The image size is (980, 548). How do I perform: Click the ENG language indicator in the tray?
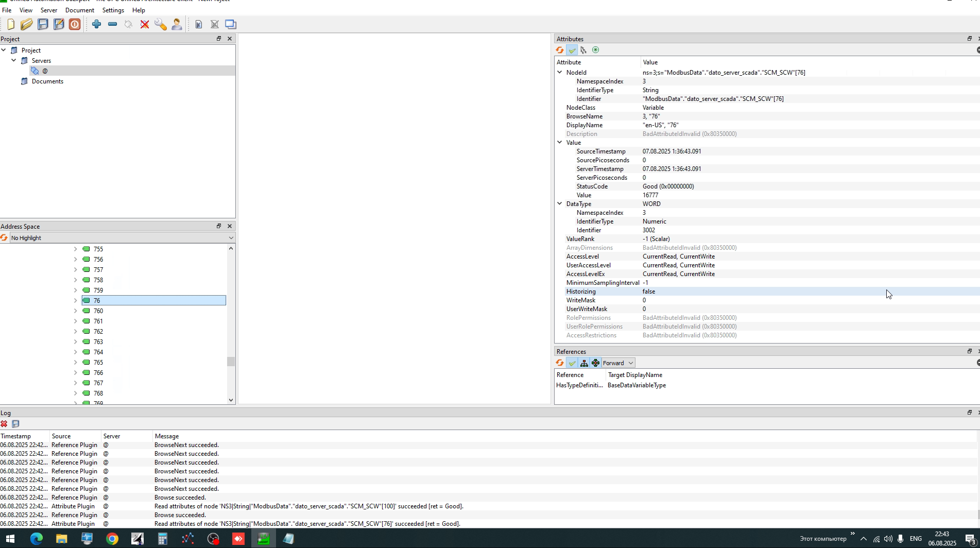(916, 539)
